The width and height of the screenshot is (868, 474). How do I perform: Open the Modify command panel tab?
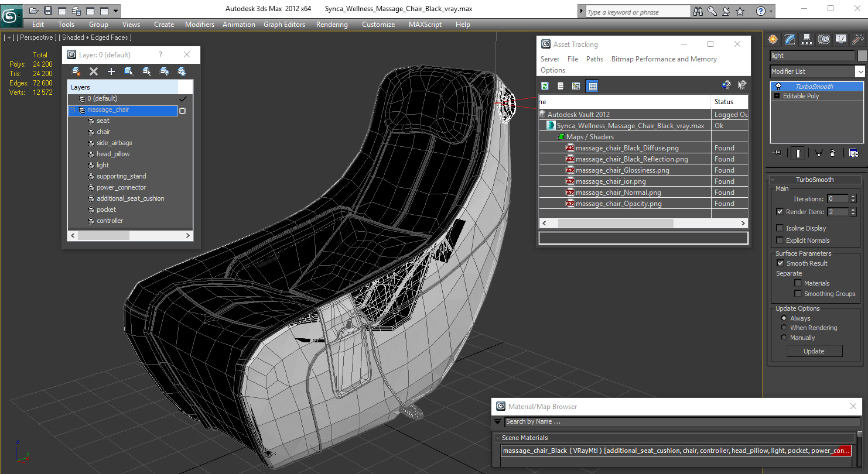(x=790, y=39)
